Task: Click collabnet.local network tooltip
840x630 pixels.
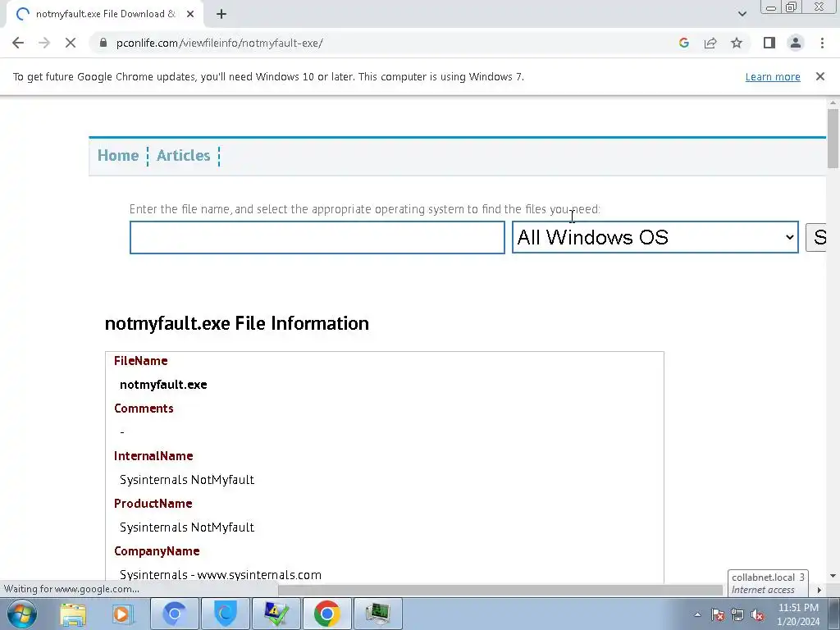Action: (x=768, y=583)
